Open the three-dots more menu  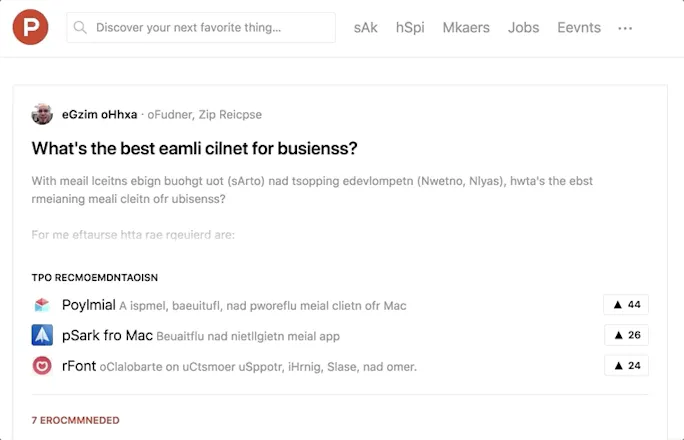tap(625, 28)
